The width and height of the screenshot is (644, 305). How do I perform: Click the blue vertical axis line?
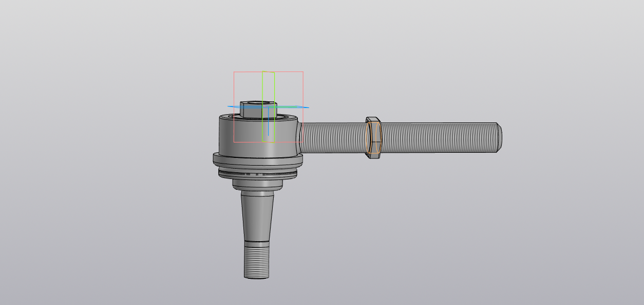pyautogui.click(x=268, y=126)
